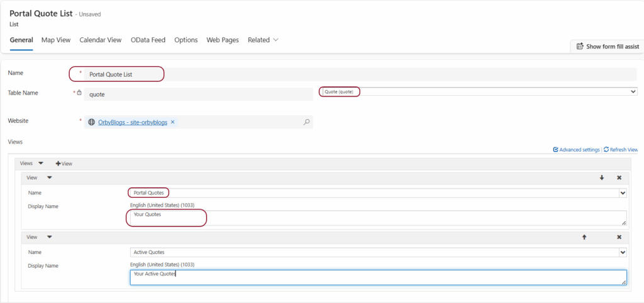Go to the Web Pages tab
Image resolution: width=644 pixels, height=303 pixels.
pos(223,40)
